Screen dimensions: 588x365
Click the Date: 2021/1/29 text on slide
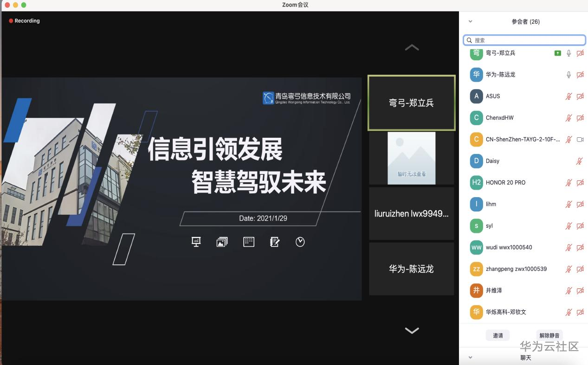click(x=263, y=218)
